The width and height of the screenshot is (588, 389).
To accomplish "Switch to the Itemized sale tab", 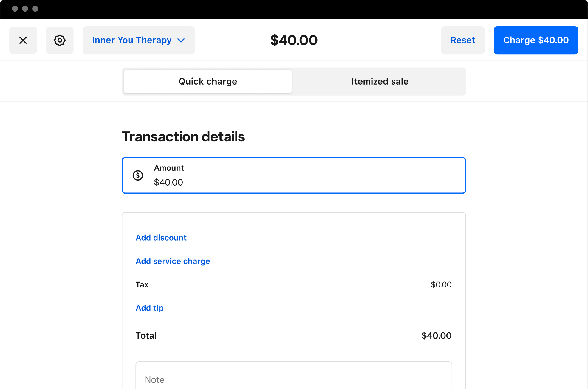I will click(x=380, y=81).
